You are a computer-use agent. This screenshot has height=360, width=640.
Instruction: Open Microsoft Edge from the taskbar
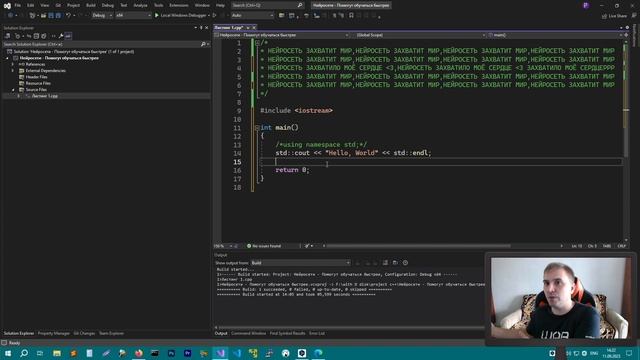click(318, 353)
